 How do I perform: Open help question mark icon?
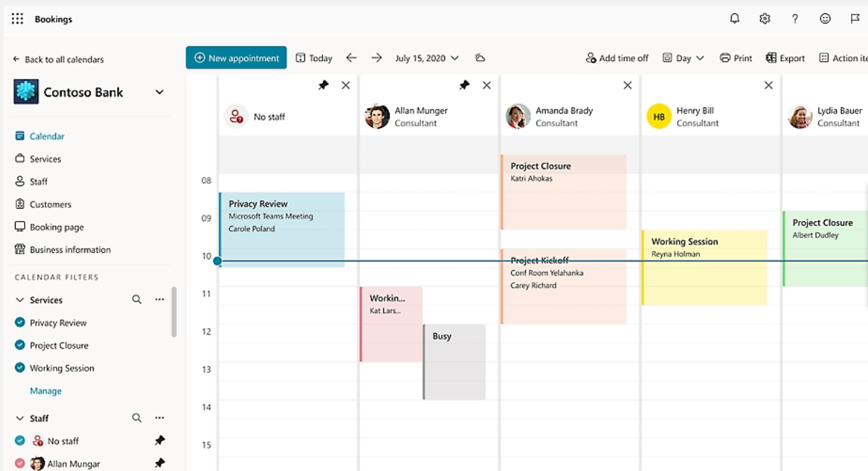795,18
